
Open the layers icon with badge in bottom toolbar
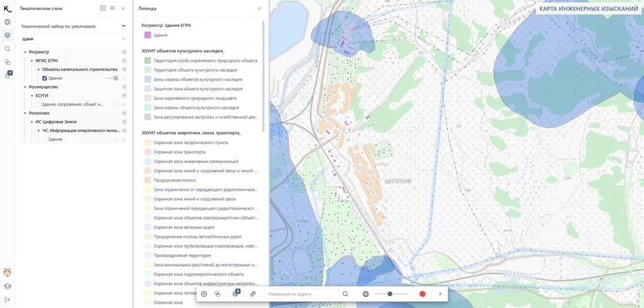coord(236,293)
